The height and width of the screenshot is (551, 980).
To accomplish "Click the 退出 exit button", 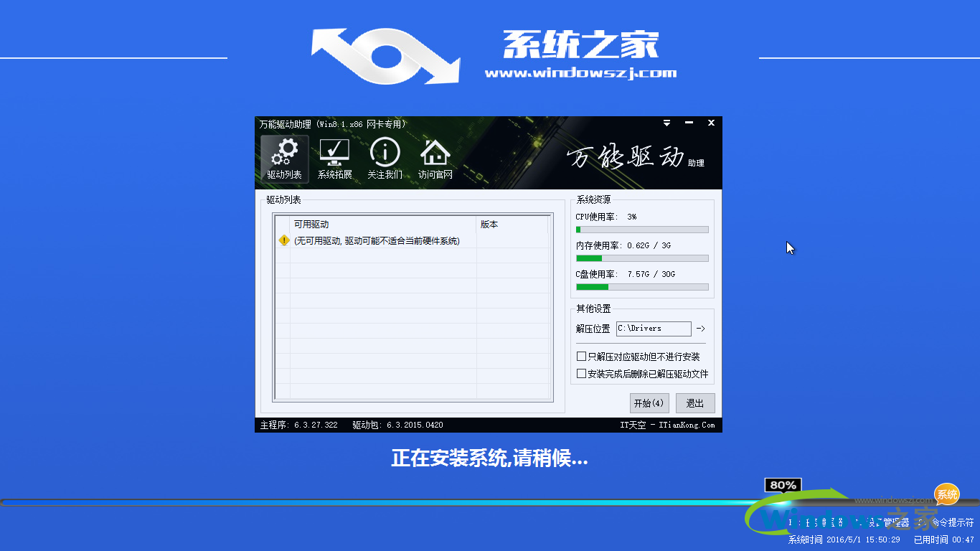I will [x=694, y=402].
